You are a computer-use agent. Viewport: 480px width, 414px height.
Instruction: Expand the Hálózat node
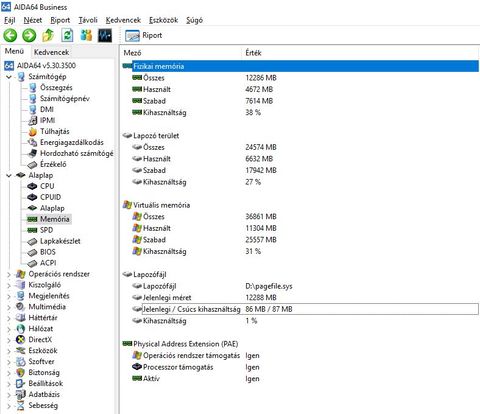pos(9,329)
